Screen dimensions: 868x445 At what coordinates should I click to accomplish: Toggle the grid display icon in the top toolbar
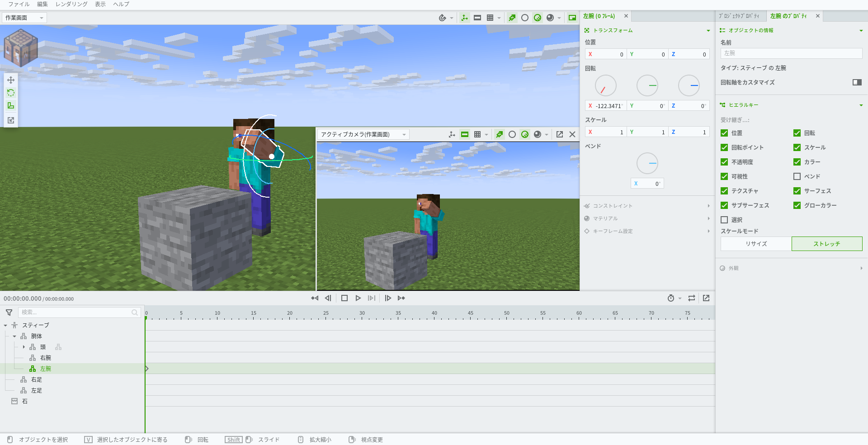(x=491, y=18)
